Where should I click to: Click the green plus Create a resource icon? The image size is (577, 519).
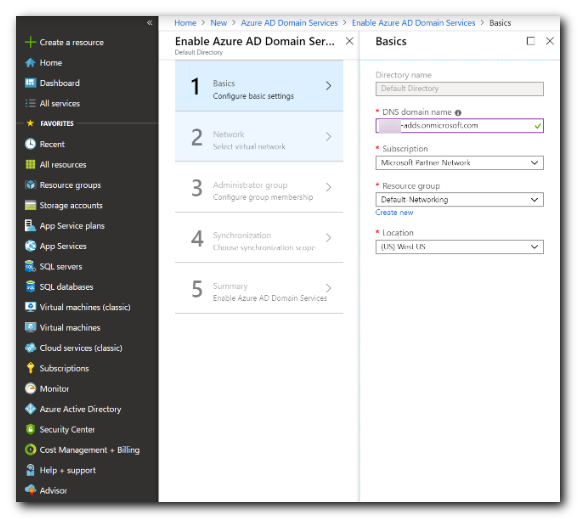(30, 42)
